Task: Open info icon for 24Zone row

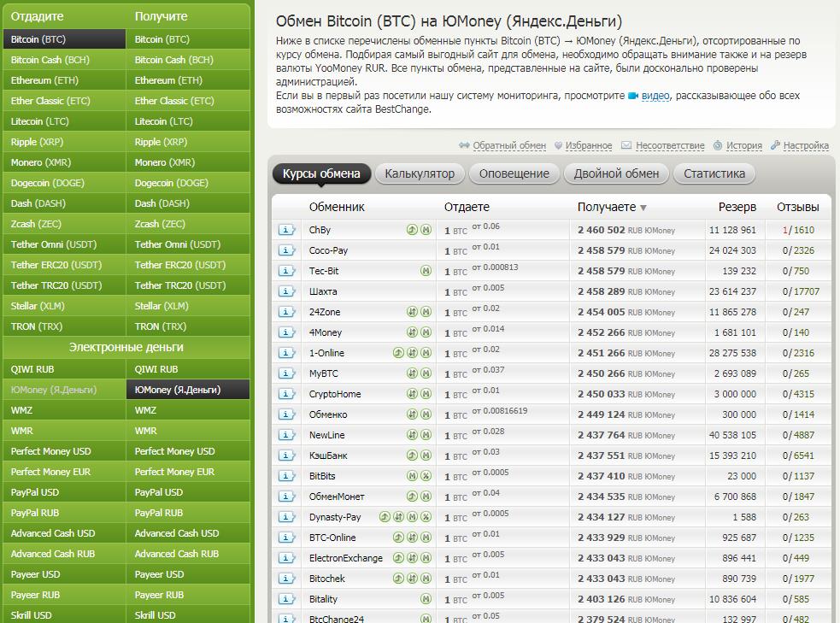Action: [286, 312]
